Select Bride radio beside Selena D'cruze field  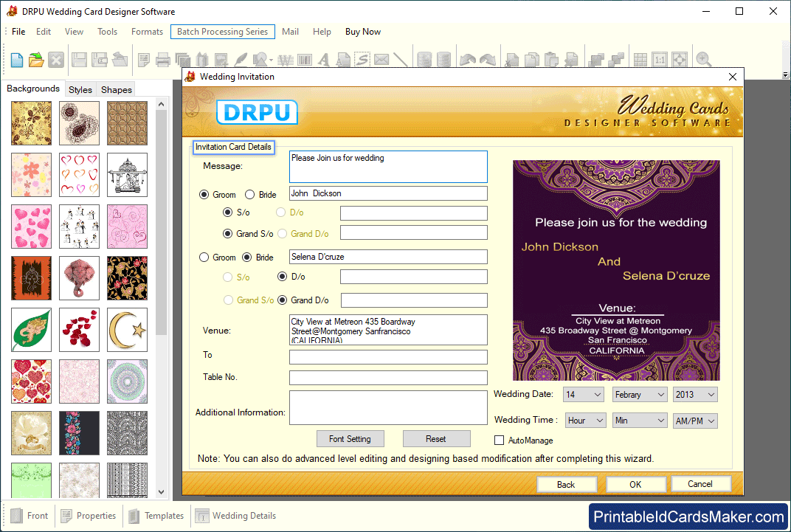(x=246, y=258)
